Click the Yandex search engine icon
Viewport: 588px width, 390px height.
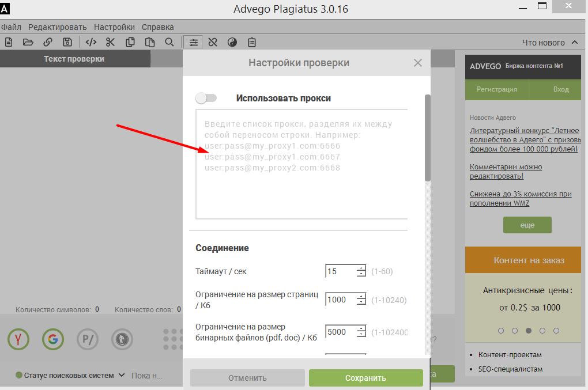[18, 339]
